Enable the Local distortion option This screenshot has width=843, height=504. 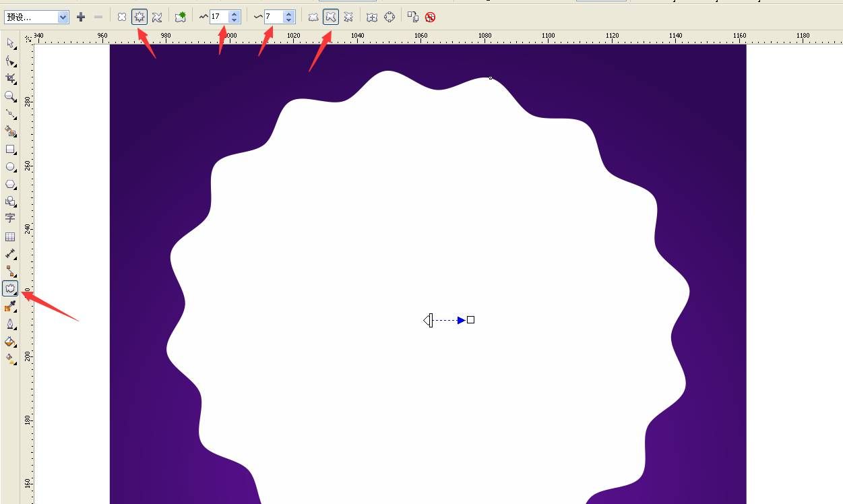point(348,17)
